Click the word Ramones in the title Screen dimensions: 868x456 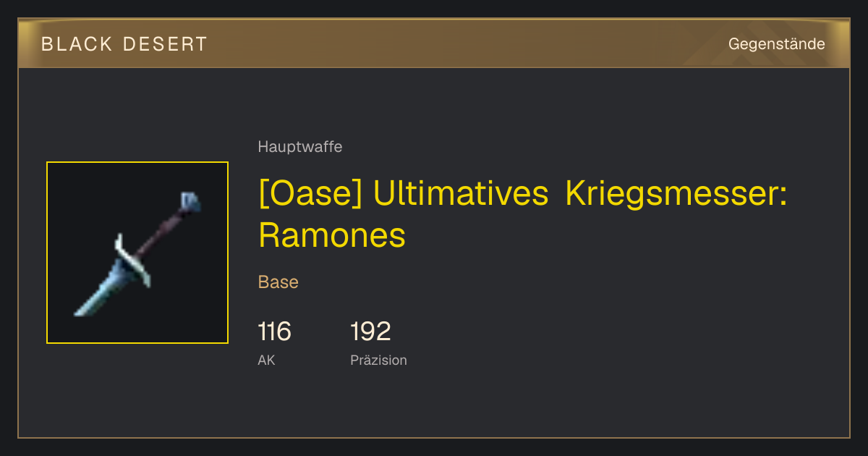pyautogui.click(x=332, y=235)
